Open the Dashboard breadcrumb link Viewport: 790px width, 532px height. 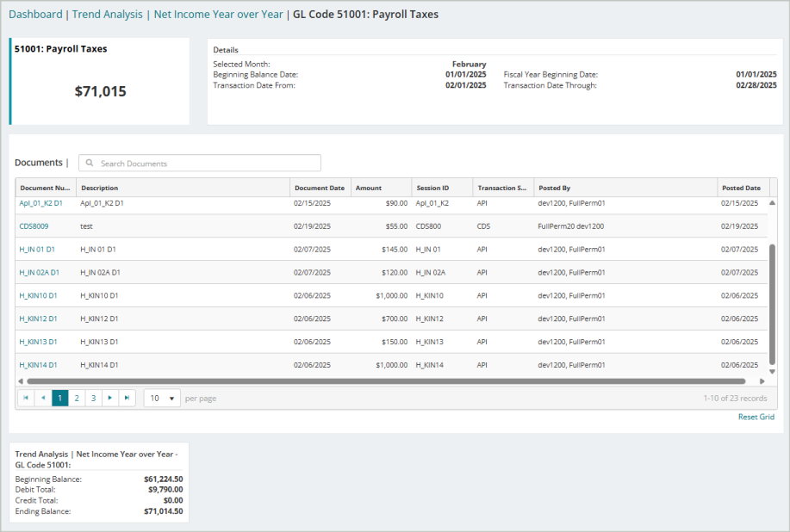point(35,14)
